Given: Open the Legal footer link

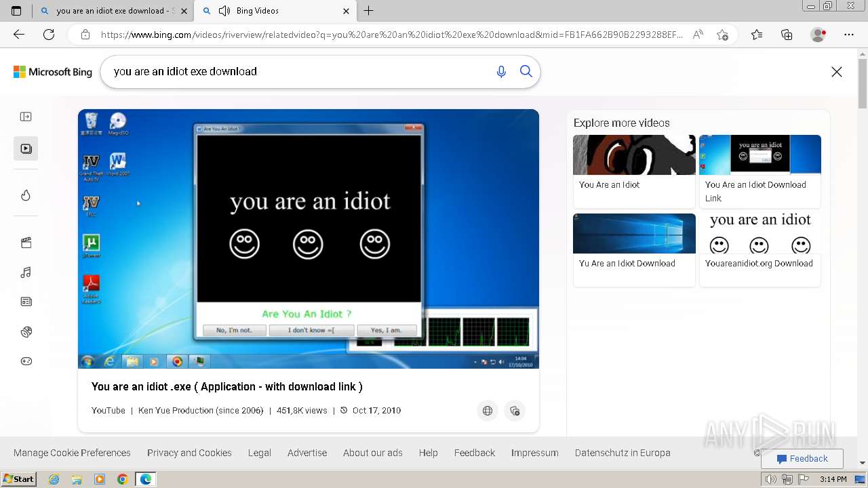Looking at the screenshot, I should click(x=260, y=453).
